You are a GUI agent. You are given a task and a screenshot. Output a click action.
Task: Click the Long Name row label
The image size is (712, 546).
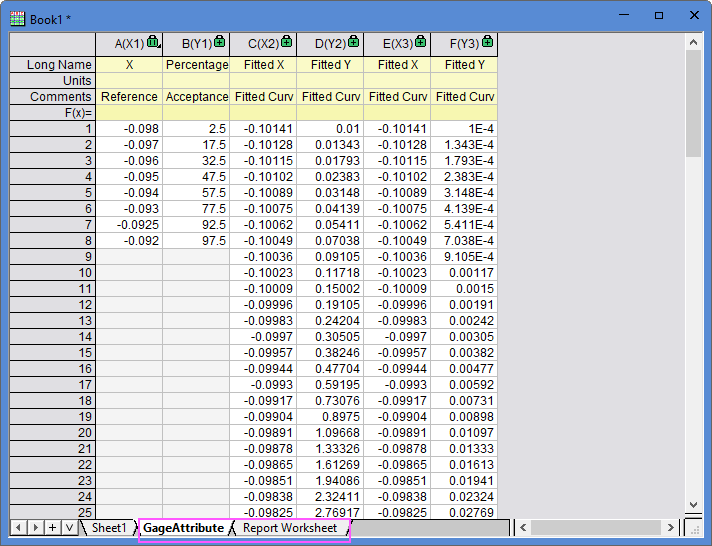tap(52, 65)
